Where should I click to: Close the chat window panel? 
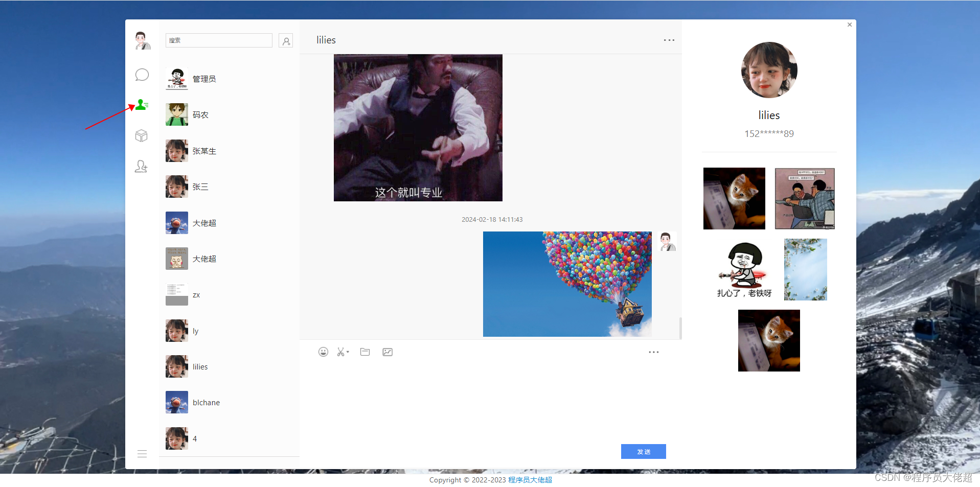click(x=850, y=25)
